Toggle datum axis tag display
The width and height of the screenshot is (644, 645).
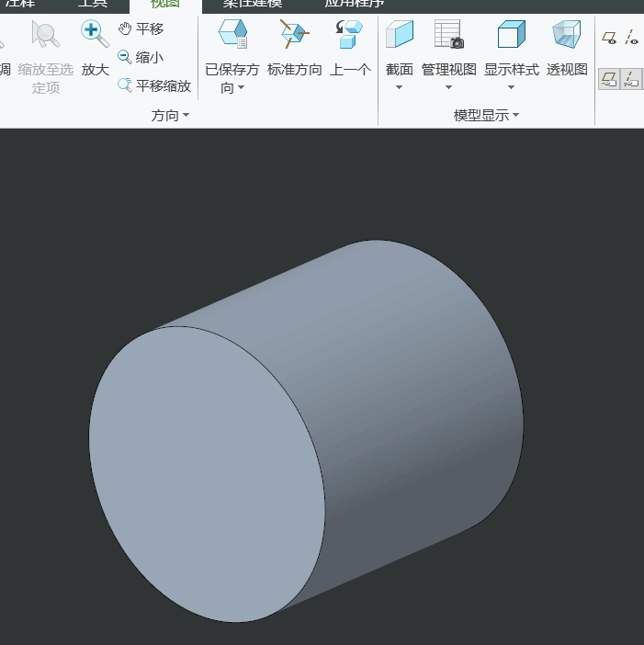click(631, 79)
